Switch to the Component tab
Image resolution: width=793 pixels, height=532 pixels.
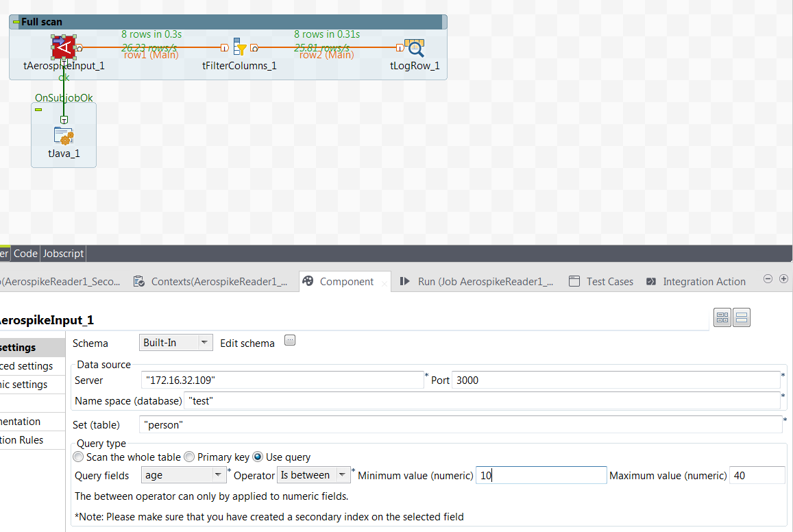344,282
